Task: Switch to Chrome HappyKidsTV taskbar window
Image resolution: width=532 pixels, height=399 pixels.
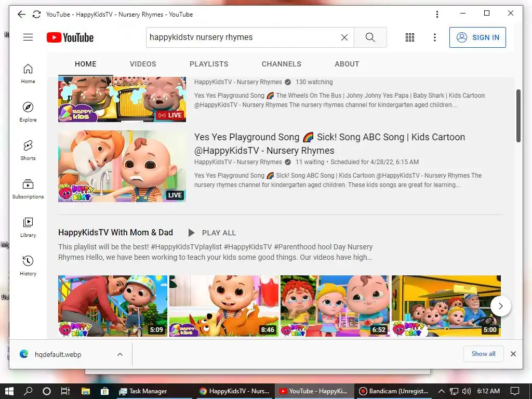Action: click(x=234, y=391)
